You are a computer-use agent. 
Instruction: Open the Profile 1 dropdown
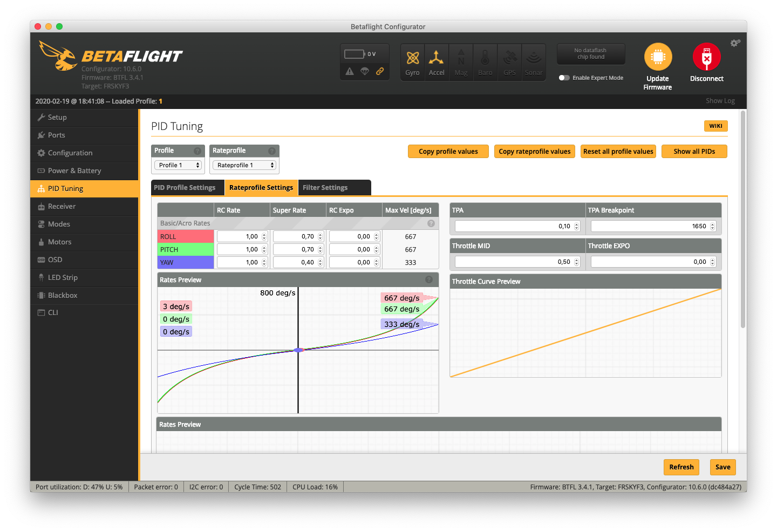click(x=178, y=165)
